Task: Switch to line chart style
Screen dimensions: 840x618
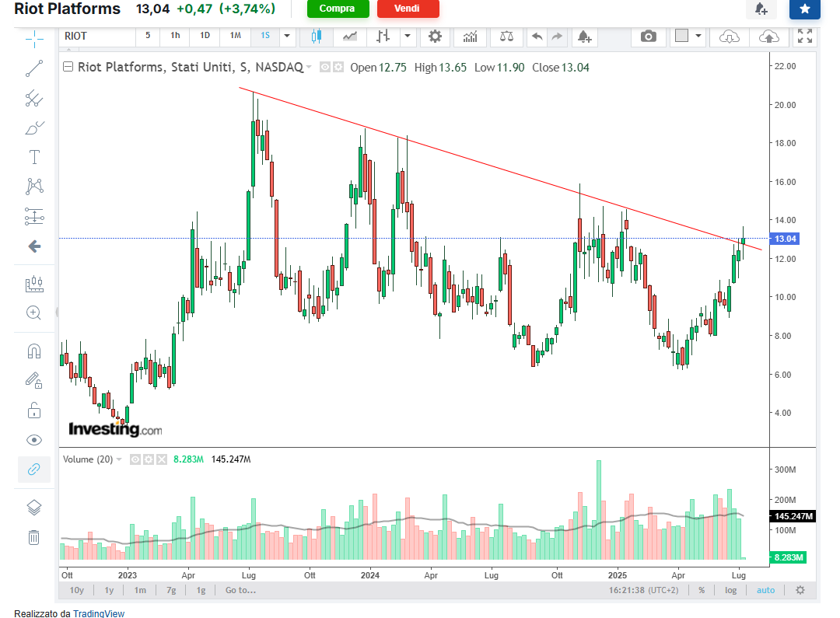Action: (x=350, y=36)
